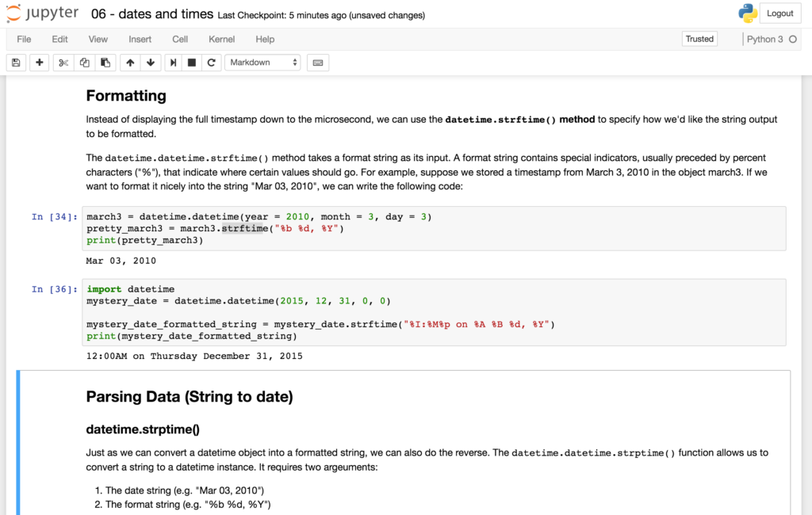Viewport: 812px width, 515px height.
Task: Click the 'Parsing Data (String to date)' heading
Action: point(190,396)
